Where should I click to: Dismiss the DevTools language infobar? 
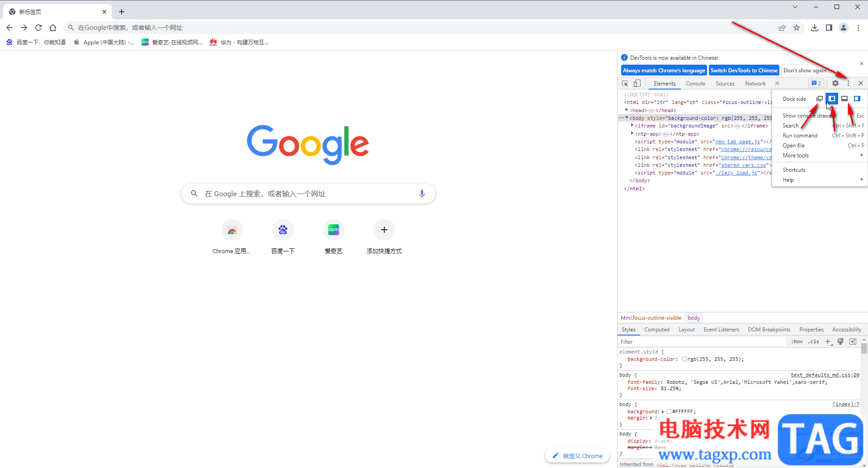[862, 63]
